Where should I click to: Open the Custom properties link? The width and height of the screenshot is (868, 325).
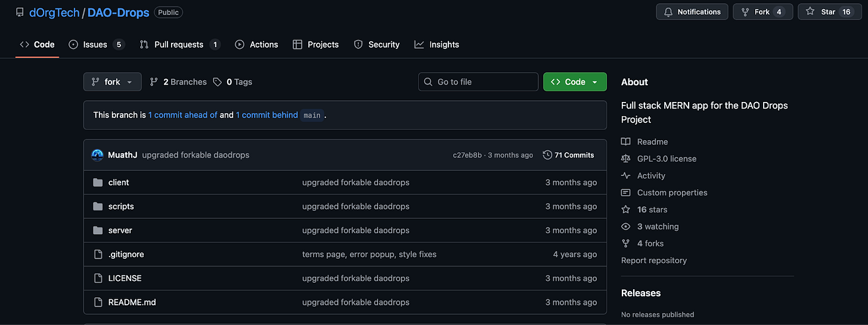pos(672,193)
